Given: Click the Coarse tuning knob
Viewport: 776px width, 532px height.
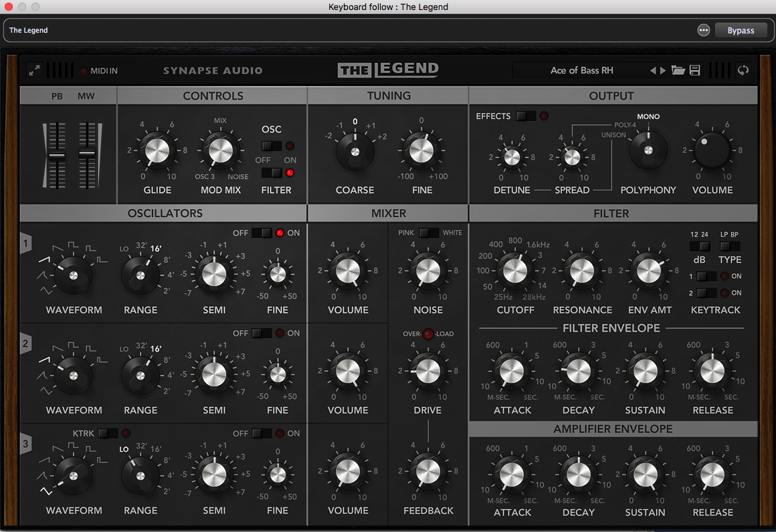Looking at the screenshot, I should pyautogui.click(x=355, y=152).
